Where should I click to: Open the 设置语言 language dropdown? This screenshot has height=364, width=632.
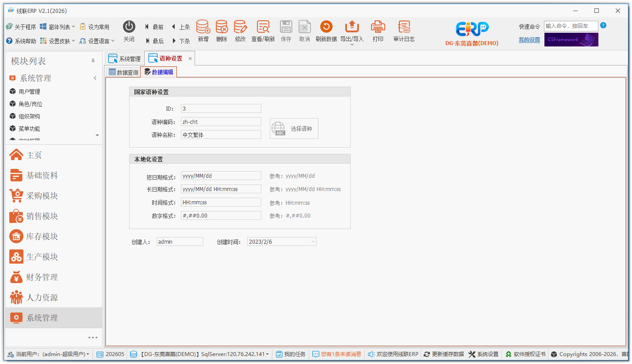pos(97,41)
